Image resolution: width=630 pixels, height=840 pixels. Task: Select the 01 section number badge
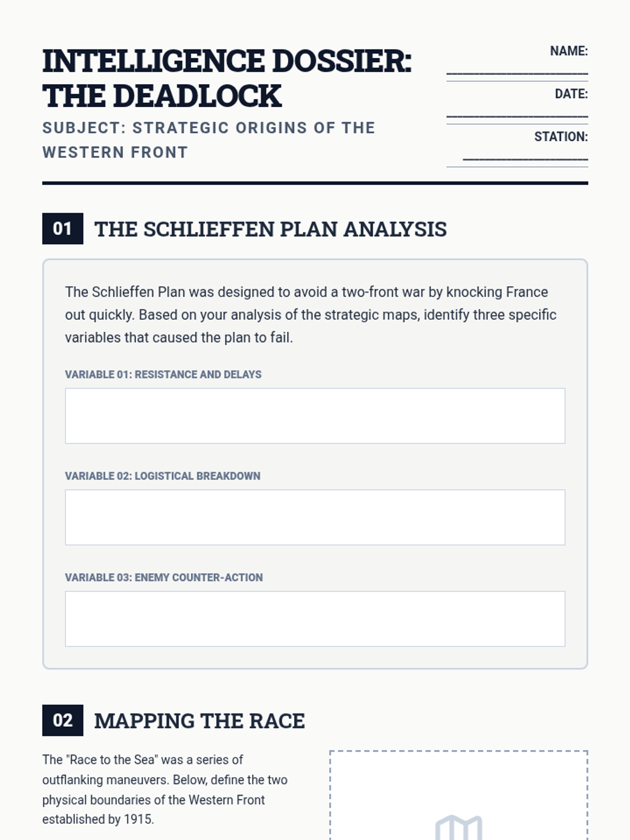pos(62,228)
